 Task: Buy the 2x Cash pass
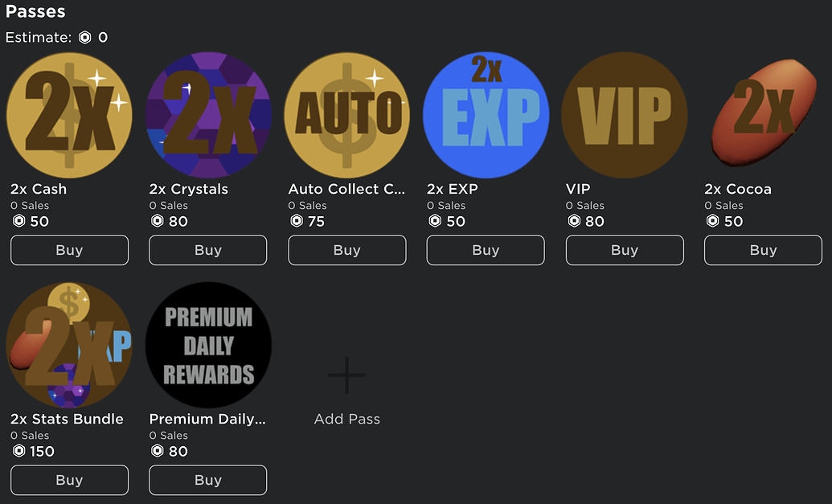(x=69, y=250)
